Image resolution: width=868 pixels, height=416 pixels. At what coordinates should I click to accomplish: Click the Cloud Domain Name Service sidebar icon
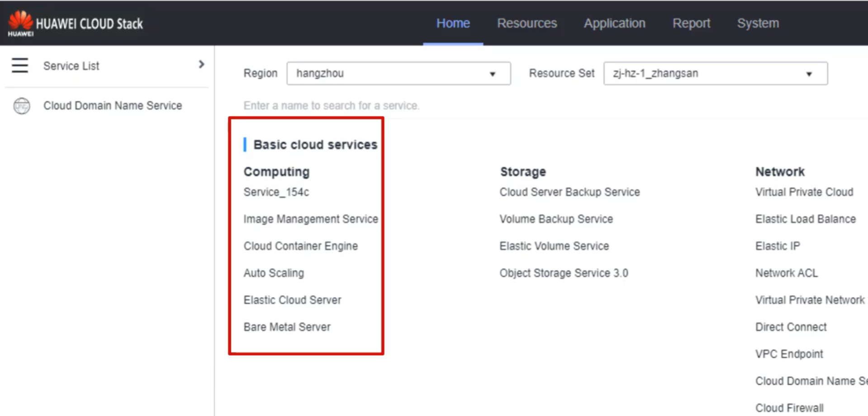[x=21, y=106]
